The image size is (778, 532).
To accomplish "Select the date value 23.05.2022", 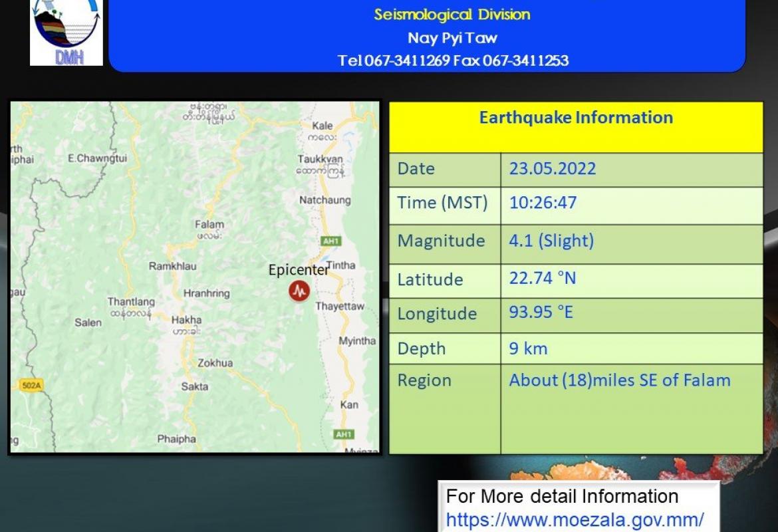I will (x=553, y=168).
